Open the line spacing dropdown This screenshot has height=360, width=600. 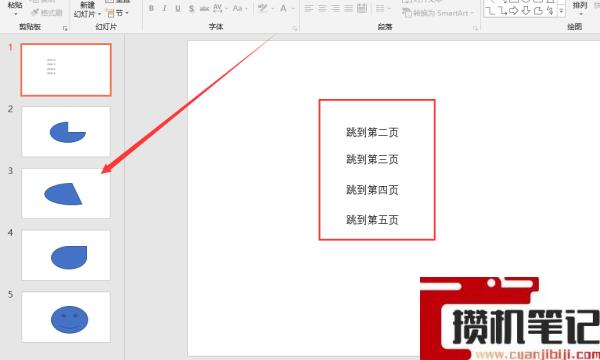(x=383, y=8)
